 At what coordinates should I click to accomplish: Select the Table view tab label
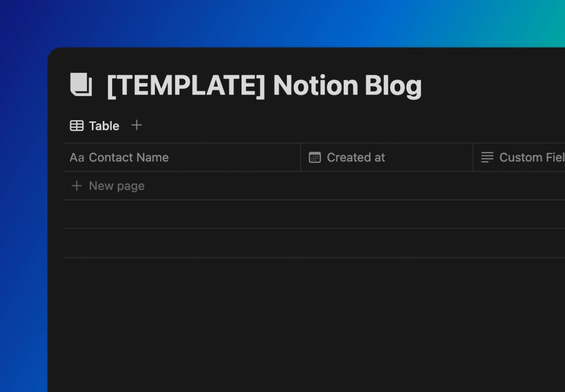point(104,126)
